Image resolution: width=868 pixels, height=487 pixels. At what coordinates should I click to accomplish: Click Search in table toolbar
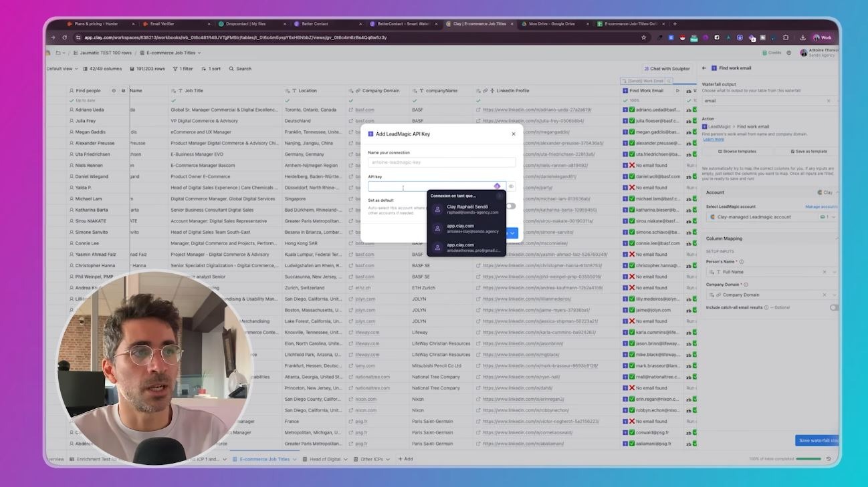click(240, 69)
